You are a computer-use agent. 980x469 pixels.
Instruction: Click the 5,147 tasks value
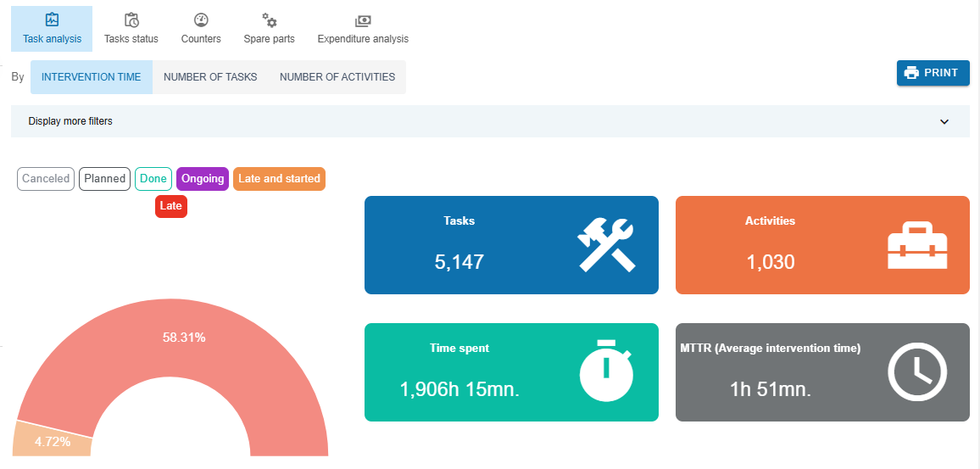tap(459, 261)
